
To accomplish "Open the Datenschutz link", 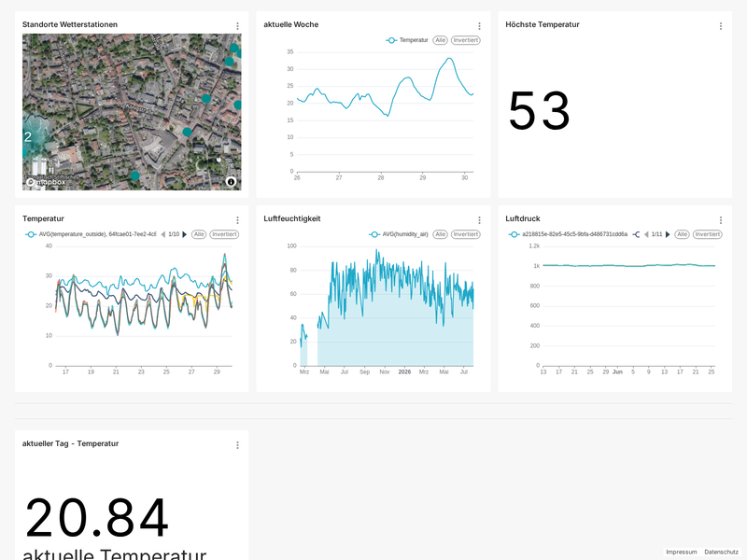I will click(x=721, y=552).
